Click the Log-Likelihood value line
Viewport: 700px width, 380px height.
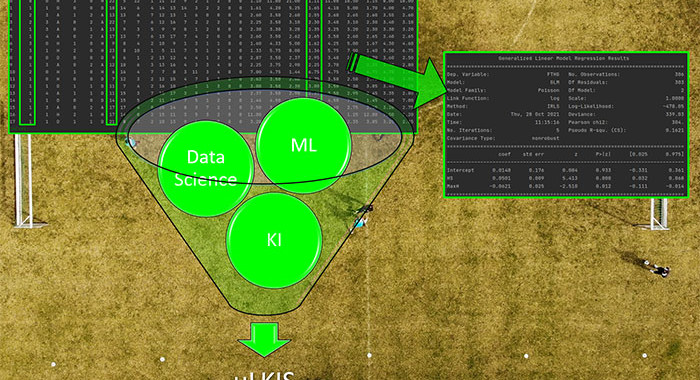point(626,106)
